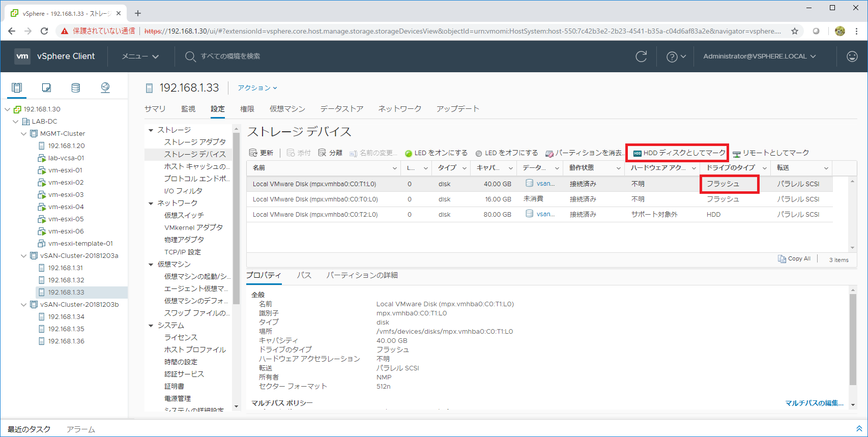
Task: Select disk row mpx.vmhba0:C0:T0:L0
Action: [x=540, y=199]
